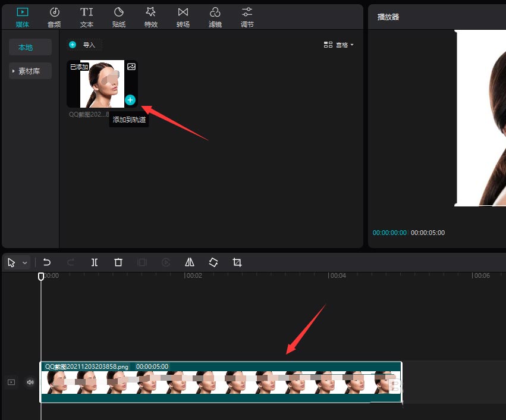
Task: Expand the 素材库 material library
Action: click(30, 71)
